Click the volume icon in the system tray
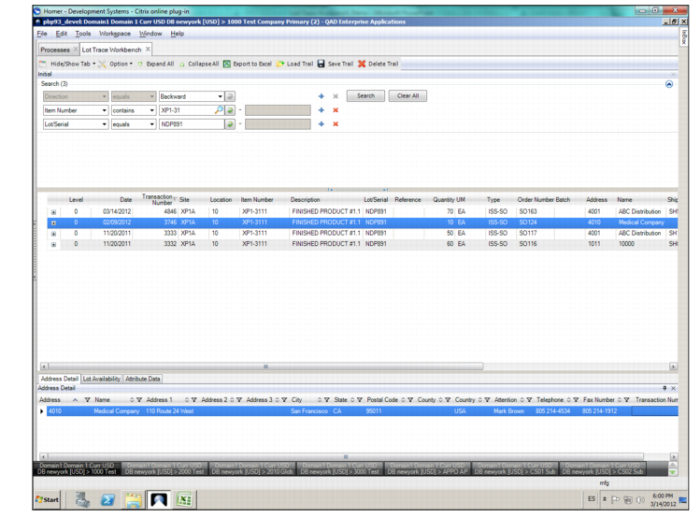Viewport: 700px width, 517px height. click(x=640, y=500)
